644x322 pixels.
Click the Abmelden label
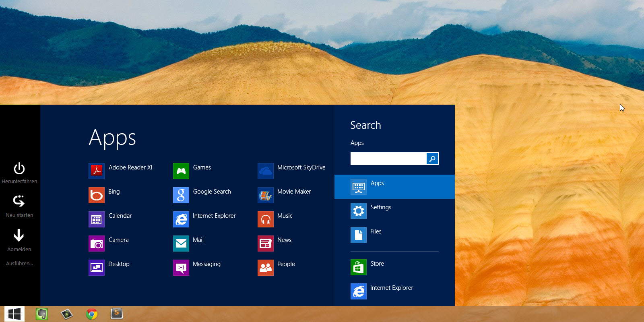coord(19,250)
